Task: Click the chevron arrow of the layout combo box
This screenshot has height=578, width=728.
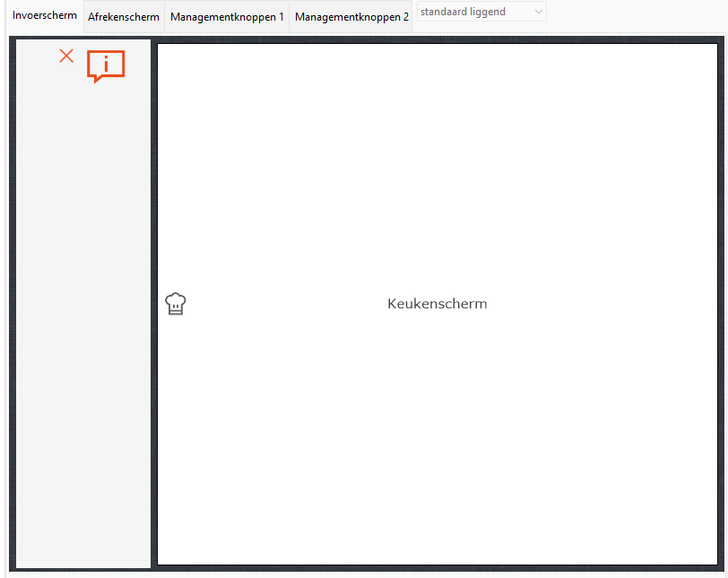Action: (x=537, y=12)
